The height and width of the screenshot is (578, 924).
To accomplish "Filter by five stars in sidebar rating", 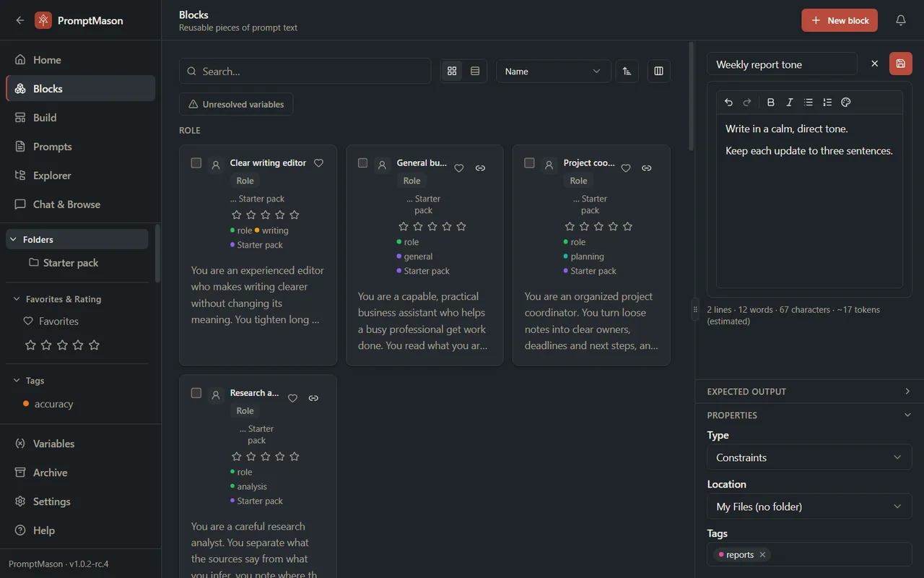I will click(x=94, y=345).
